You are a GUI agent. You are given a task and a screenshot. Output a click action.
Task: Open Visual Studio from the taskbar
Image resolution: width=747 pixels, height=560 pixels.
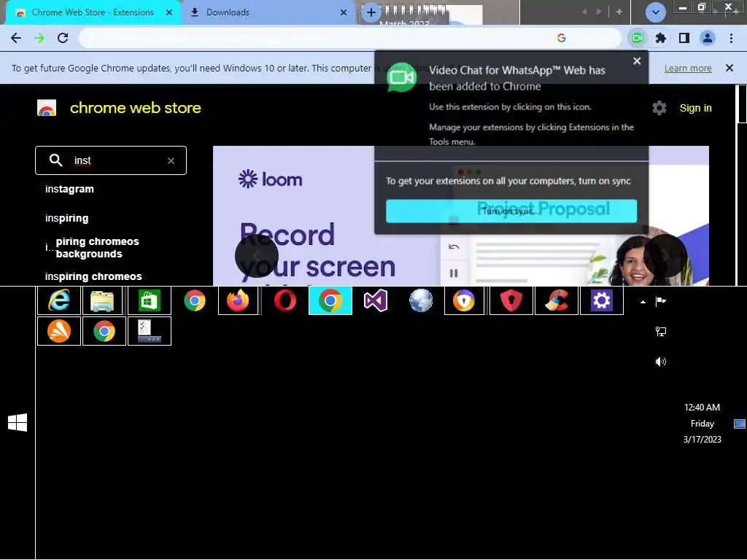coord(376,300)
